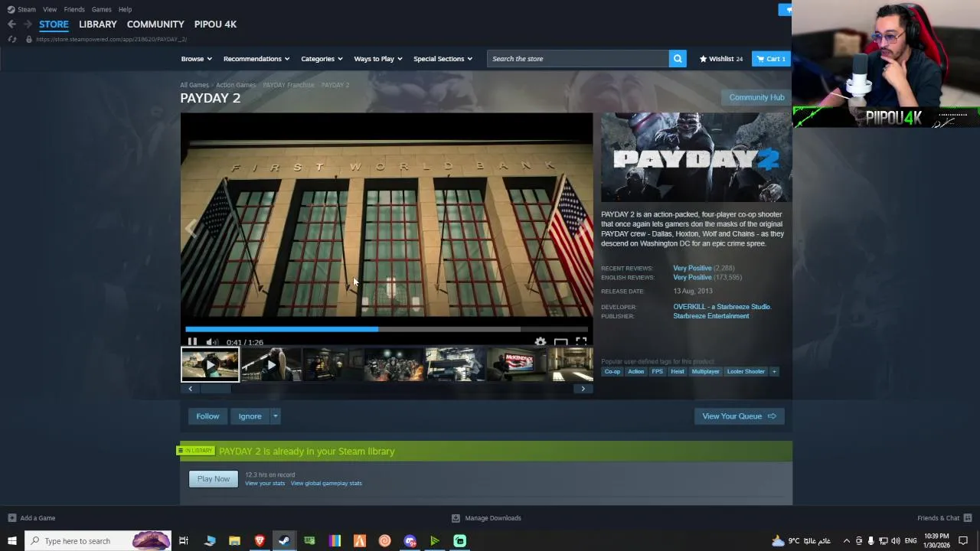This screenshot has height=551, width=980.
Task: Open the Windows notification center
Action: point(963,541)
